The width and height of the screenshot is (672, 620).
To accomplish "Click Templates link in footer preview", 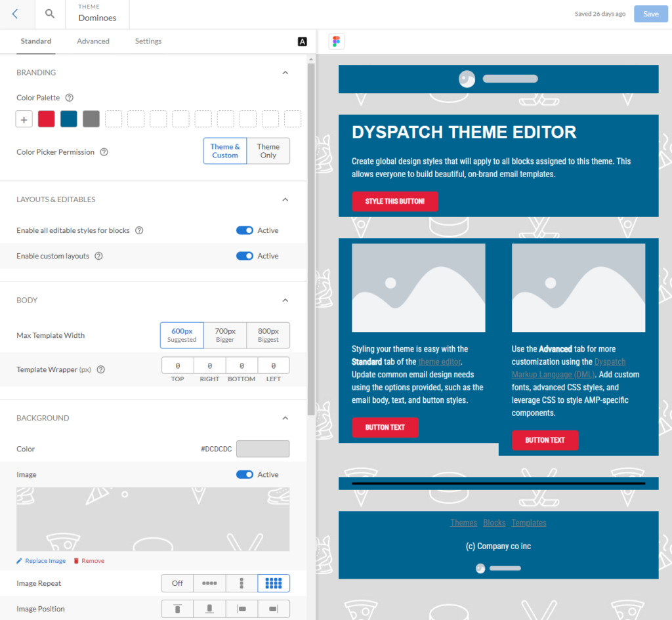I will point(529,523).
